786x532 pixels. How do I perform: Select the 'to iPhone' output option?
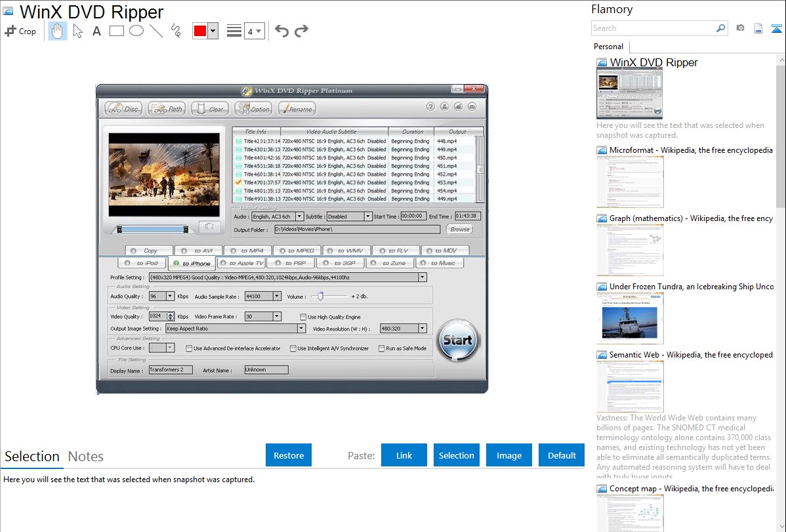192,263
